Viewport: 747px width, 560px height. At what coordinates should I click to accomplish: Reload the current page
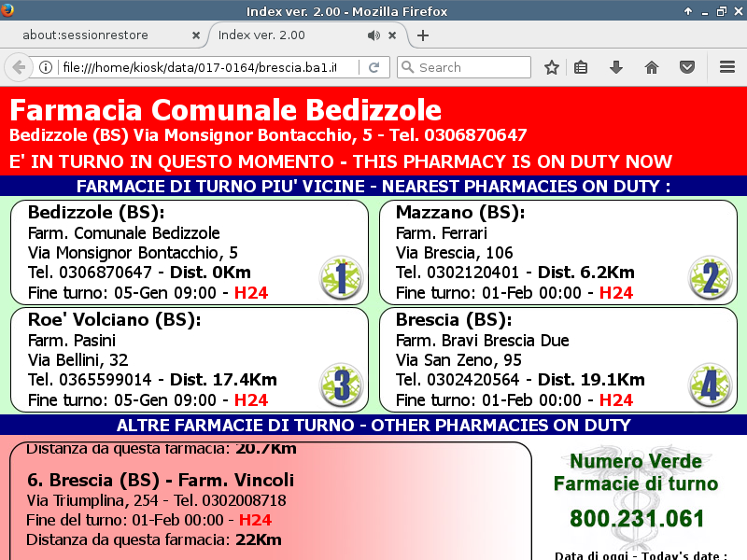[373, 67]
